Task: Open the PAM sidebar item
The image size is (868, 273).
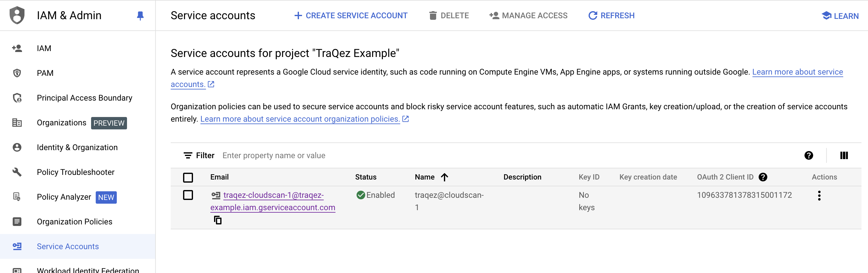Action: [x=45, y=73]
